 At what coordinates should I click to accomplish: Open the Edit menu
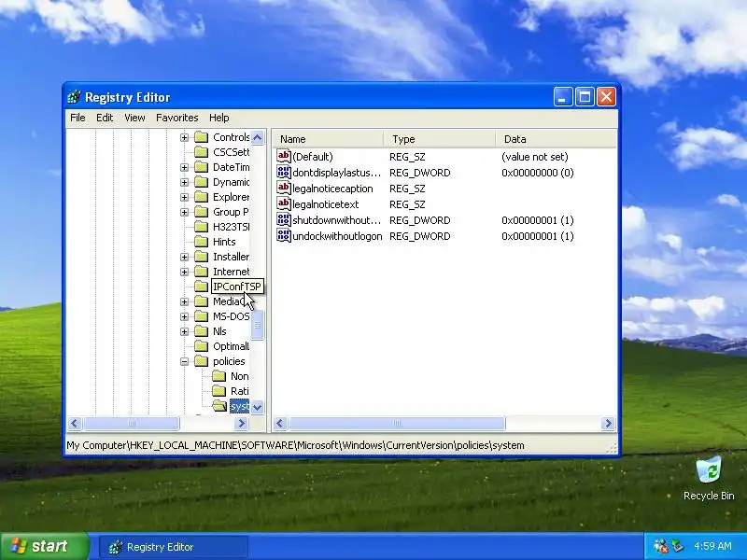[x=105, y=118]
